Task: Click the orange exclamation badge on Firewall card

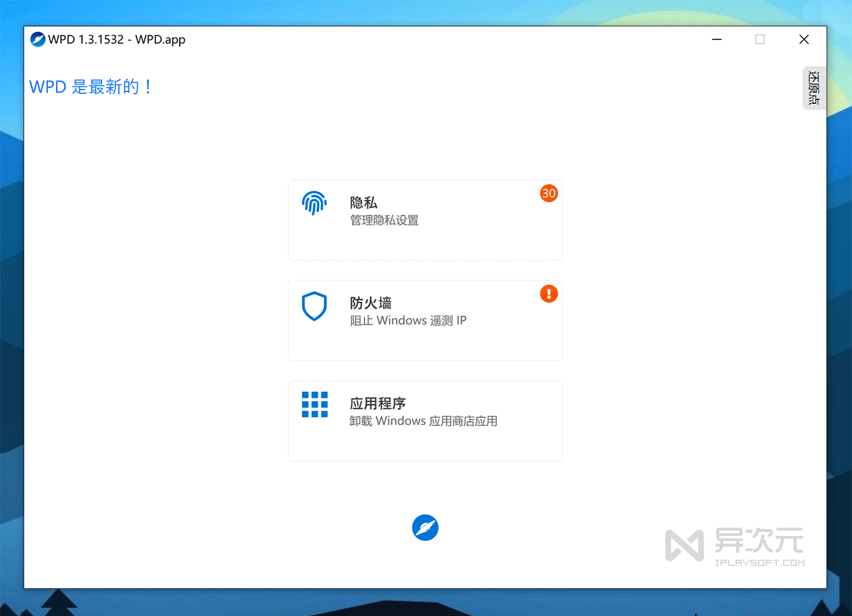Action: click(x=549, y=294)
